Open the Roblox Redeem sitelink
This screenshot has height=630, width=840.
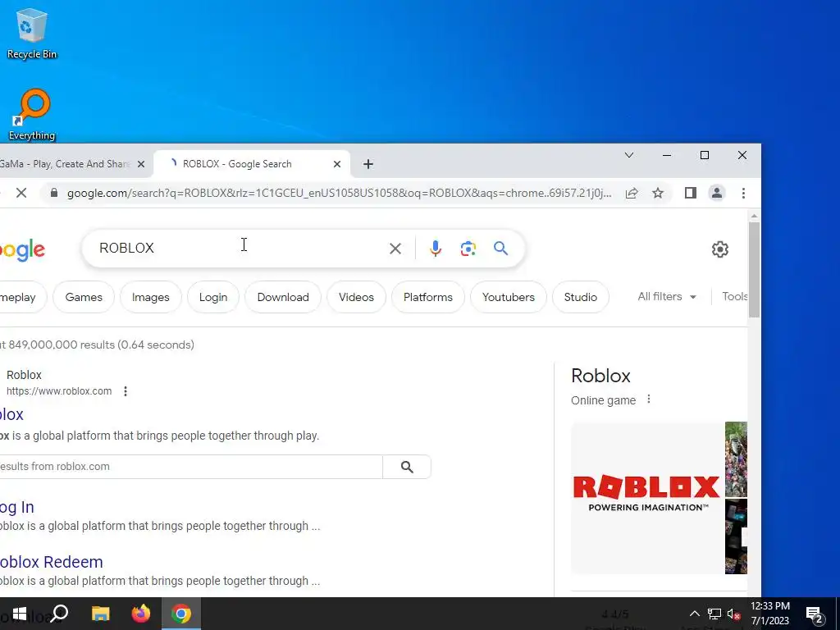pyautogui.click(x=52, y=562)
